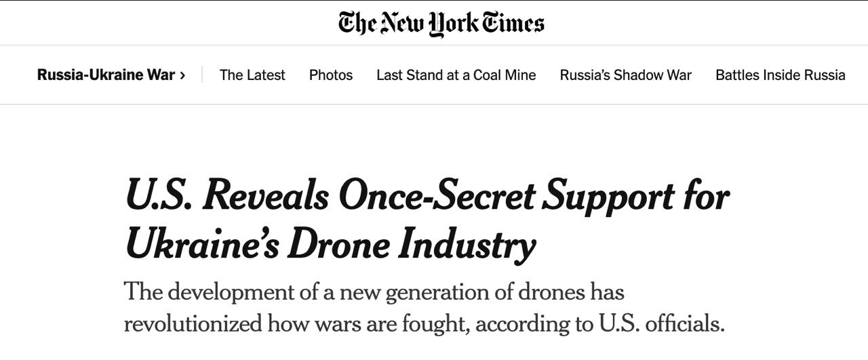Open the Photos tab
Viewport: 868px width, 360px height.
pos(331,75)
